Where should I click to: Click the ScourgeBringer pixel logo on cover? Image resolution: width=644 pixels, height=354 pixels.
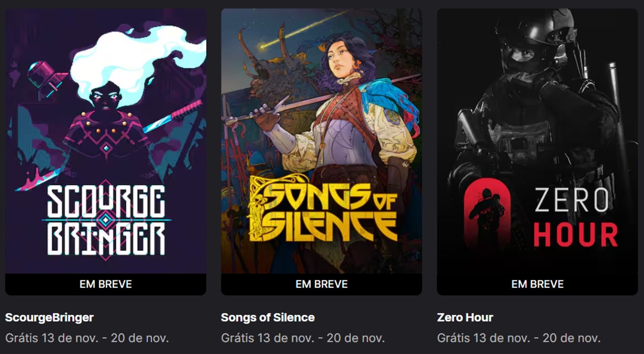pos(106,220)
